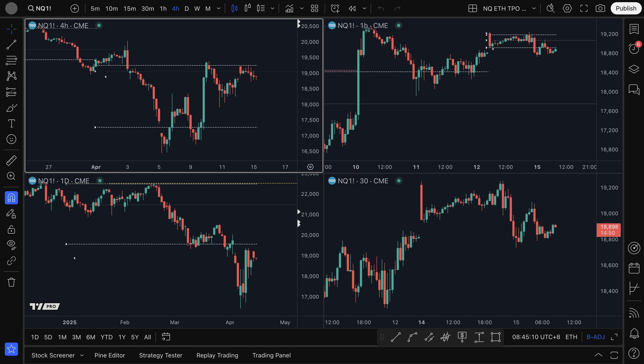Expand the timeframe interval dropdown chevron
644x364 pixels.
pos(219,9)
